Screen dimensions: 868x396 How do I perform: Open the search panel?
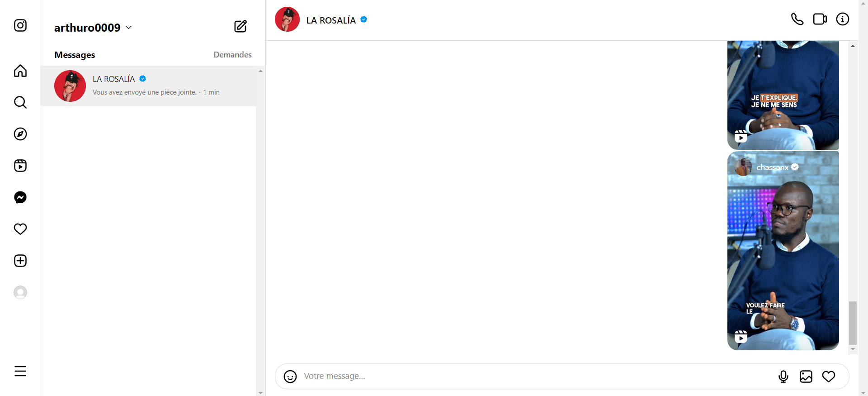point(20,102)
